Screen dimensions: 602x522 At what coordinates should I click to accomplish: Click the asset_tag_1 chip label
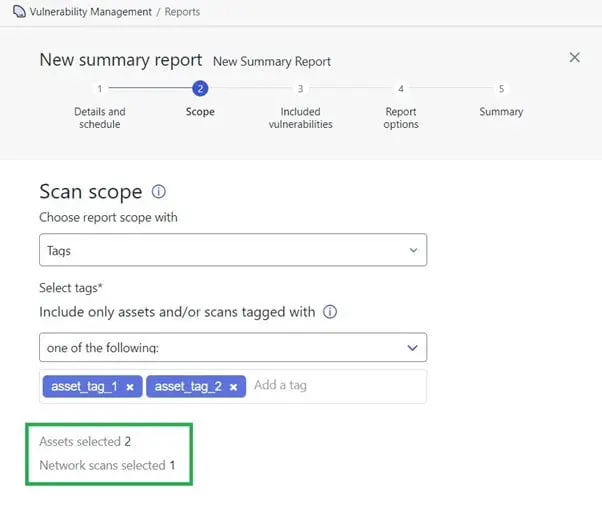tap(84, 386)
